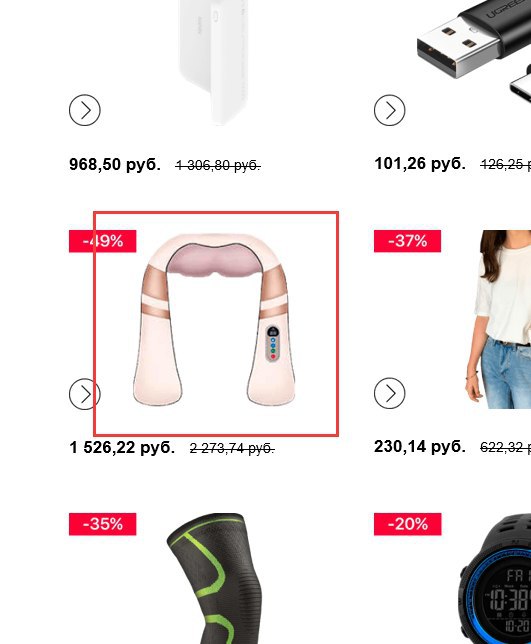531x644 pixels.
Task: Open the knee brace product image
Action: [x=214, y=578]
